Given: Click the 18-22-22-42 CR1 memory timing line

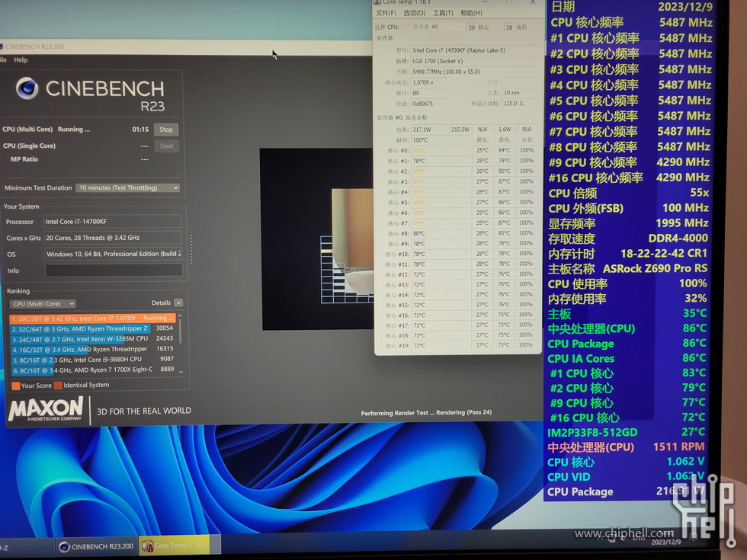Looking at the screenshot, I should click(627, 254).
